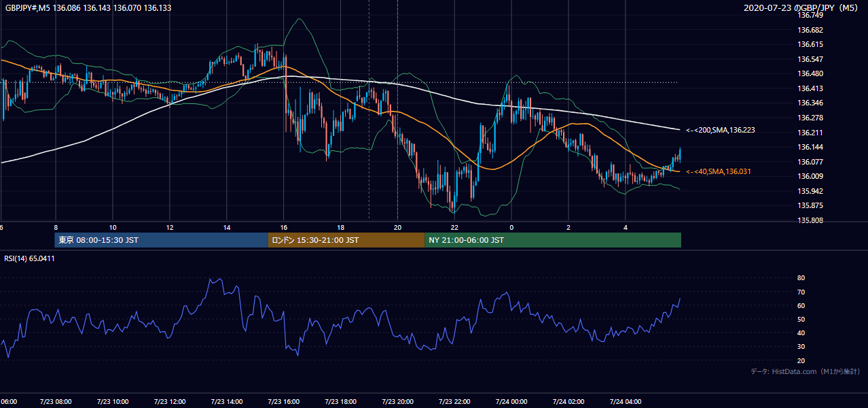Click the 136.480 price axis value

[x=810, y=73]
